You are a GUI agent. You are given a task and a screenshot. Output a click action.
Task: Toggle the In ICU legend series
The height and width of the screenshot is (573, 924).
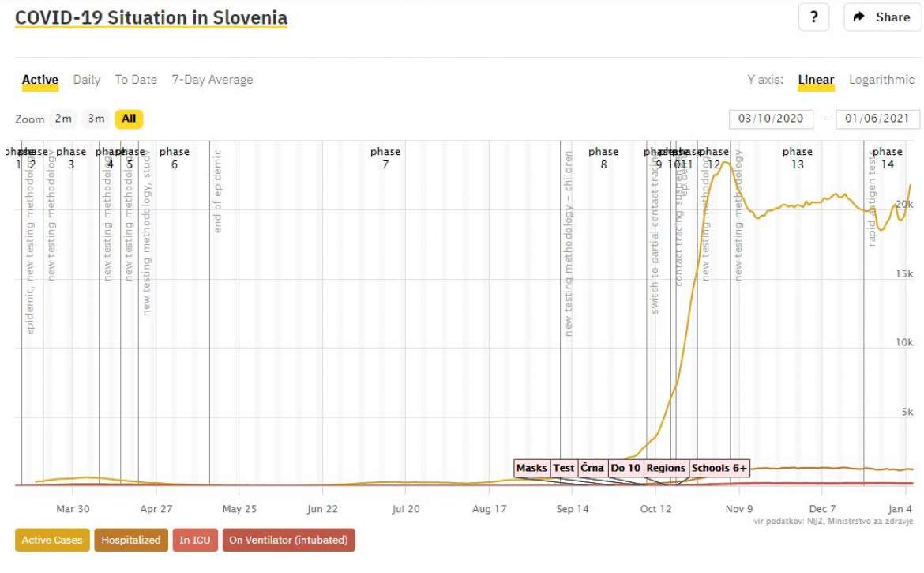195,540
